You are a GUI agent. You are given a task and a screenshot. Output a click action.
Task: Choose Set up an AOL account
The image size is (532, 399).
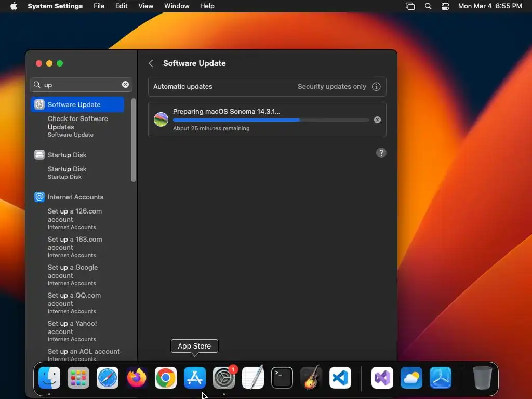click(x=84, y=354)
